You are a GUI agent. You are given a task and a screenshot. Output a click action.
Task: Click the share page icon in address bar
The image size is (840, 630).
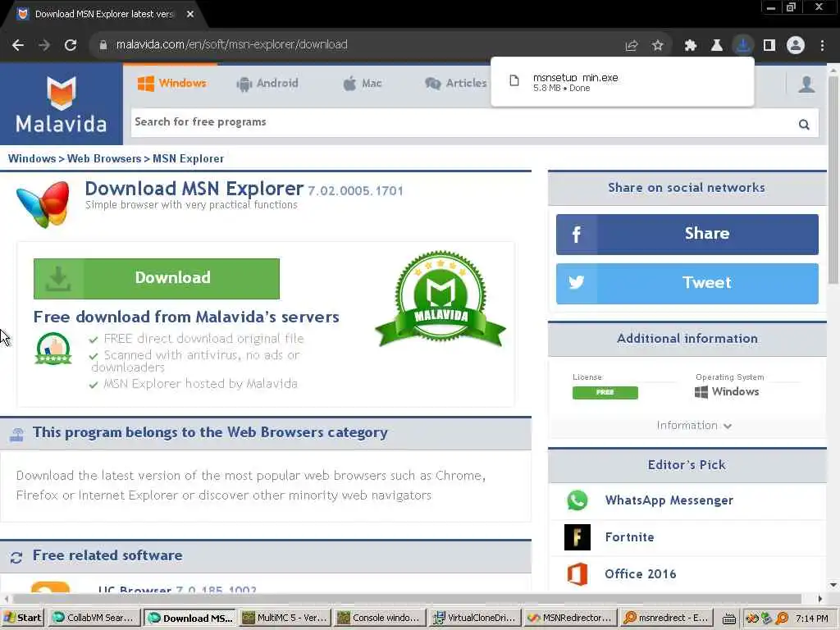(x=632, y=46)
